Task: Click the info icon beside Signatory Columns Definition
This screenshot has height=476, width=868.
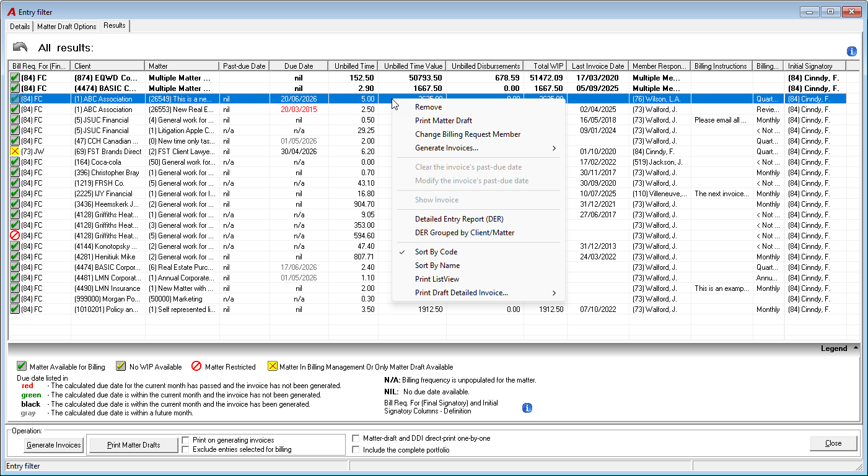Action: [527, 408]
